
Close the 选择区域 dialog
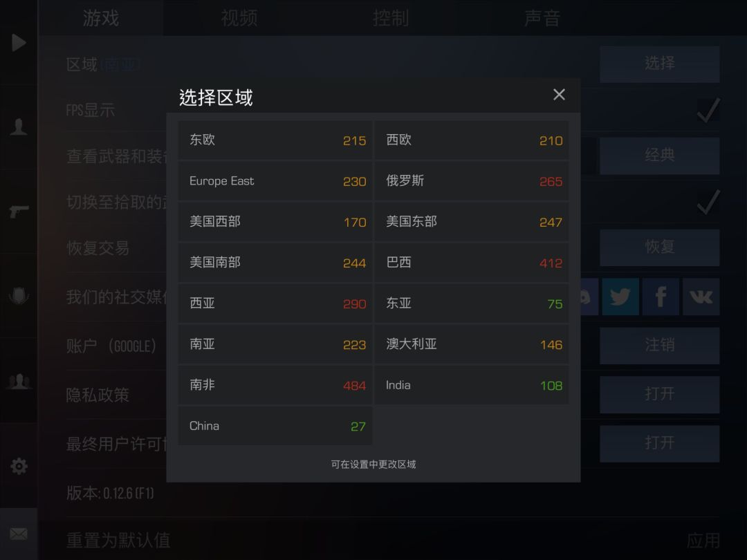[x=559, y=94]
